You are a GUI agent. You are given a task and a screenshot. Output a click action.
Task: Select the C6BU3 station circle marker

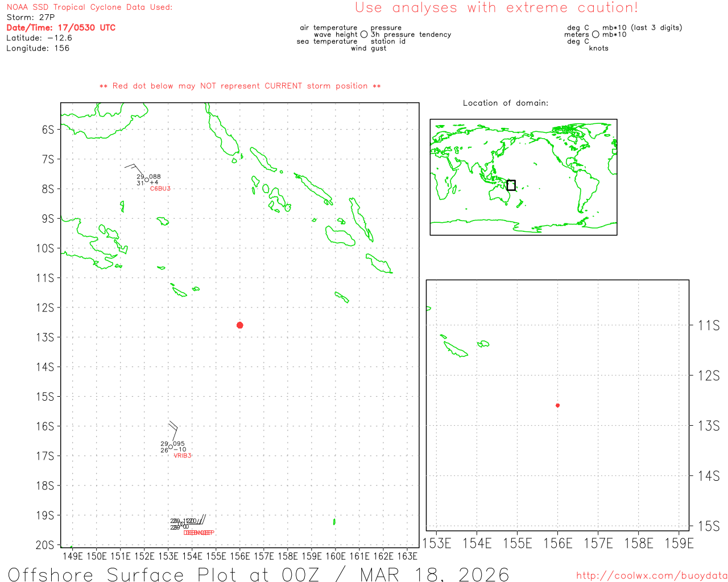tap(147, 180)
